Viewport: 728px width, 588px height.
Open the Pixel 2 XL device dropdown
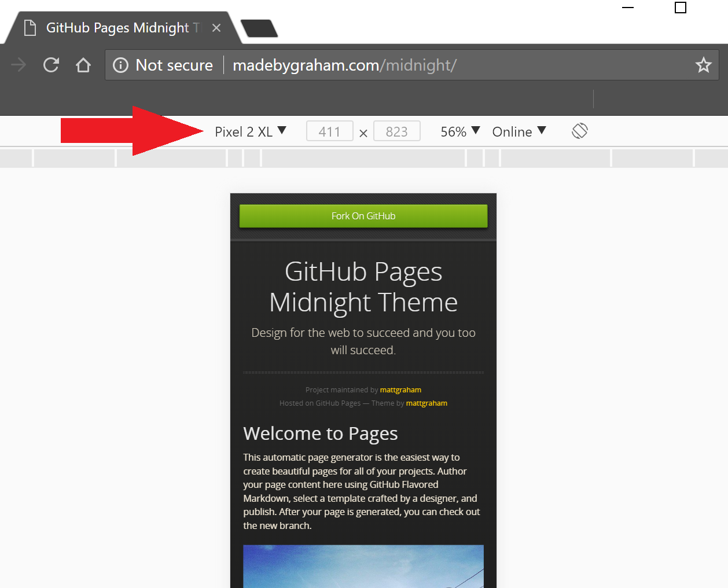251,132
